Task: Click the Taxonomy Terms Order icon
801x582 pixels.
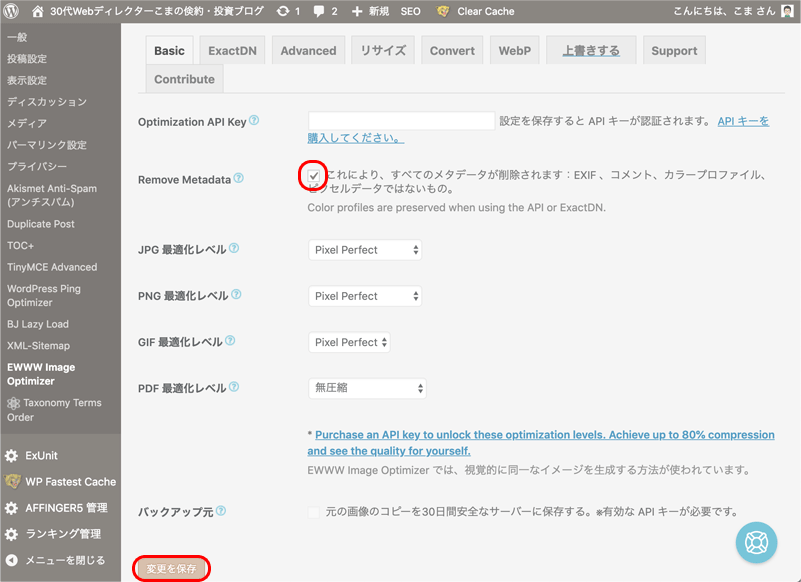Action: (x=13, y=403)
